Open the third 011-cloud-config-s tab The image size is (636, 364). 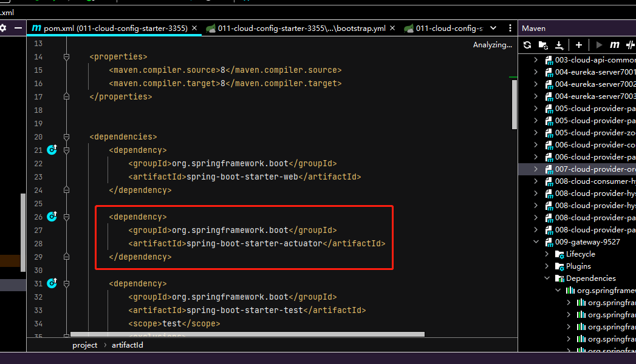click(443, 29)
